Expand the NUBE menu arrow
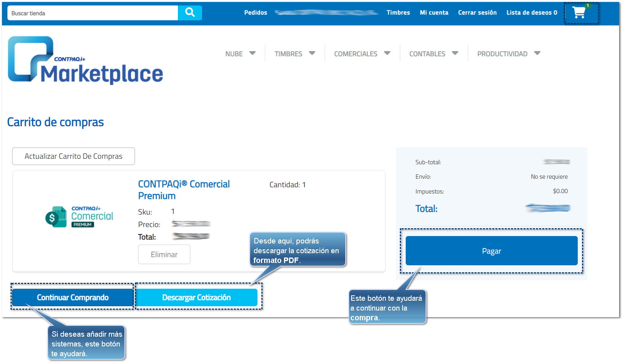 (x=252, y=53)
